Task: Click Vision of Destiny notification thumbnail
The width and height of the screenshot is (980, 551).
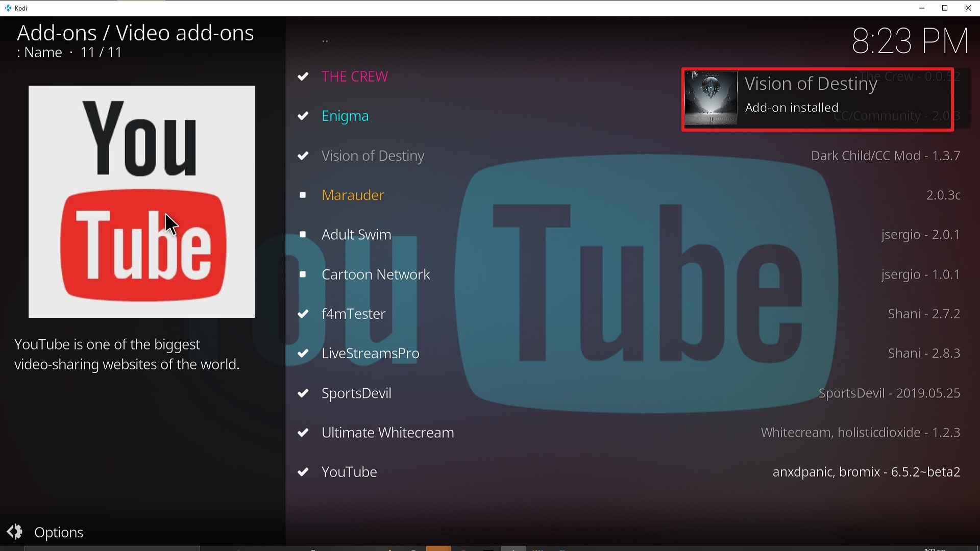Action: pos(711,98)
